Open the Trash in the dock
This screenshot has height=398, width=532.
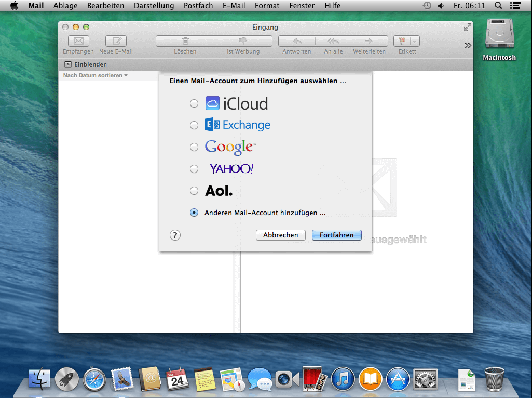point(494,379)
